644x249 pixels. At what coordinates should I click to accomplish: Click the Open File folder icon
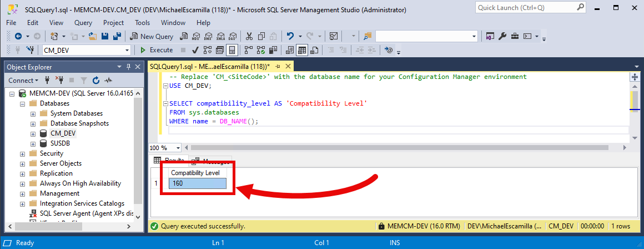pyautogui.click(x=93, y=36)
